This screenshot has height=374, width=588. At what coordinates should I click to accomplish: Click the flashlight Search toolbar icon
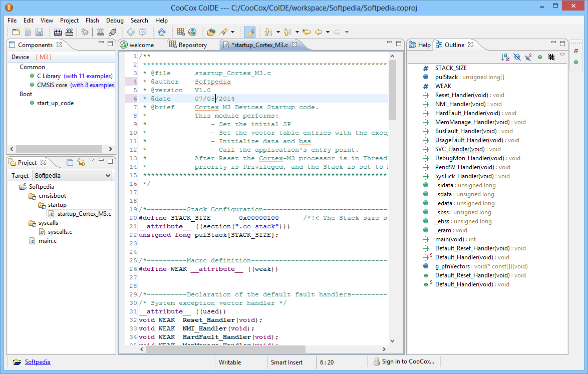click(x=223, y=32)
